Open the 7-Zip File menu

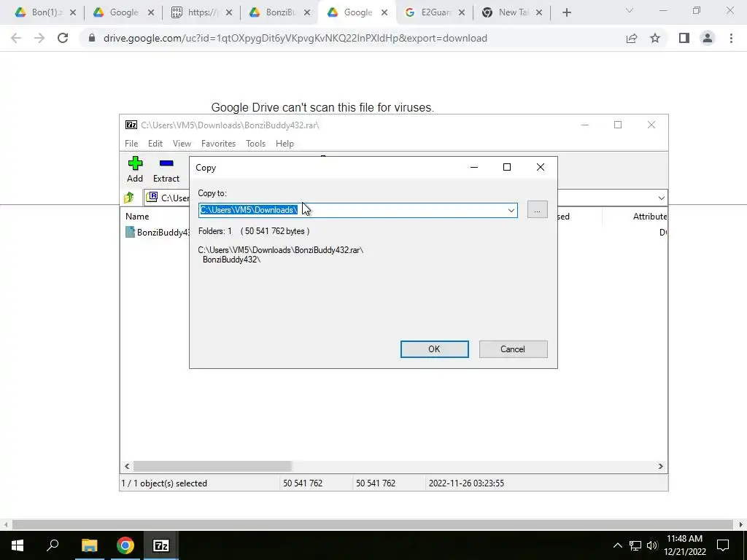tap(131, 144)
